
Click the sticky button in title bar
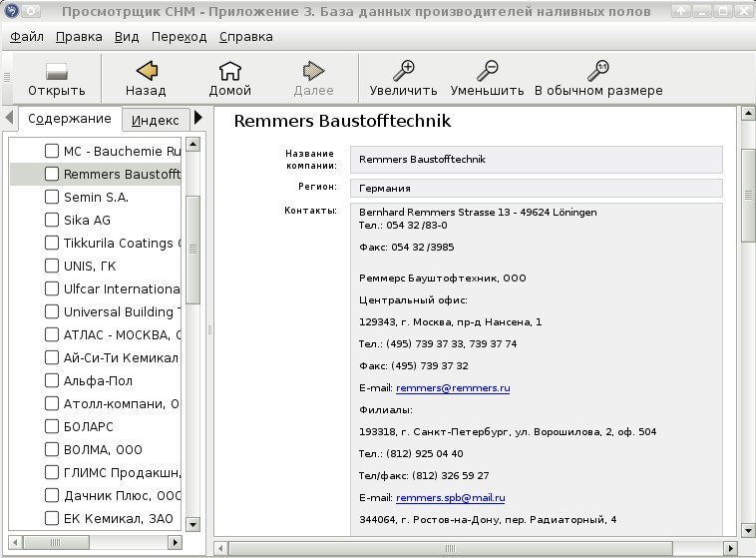coord(31,11)
